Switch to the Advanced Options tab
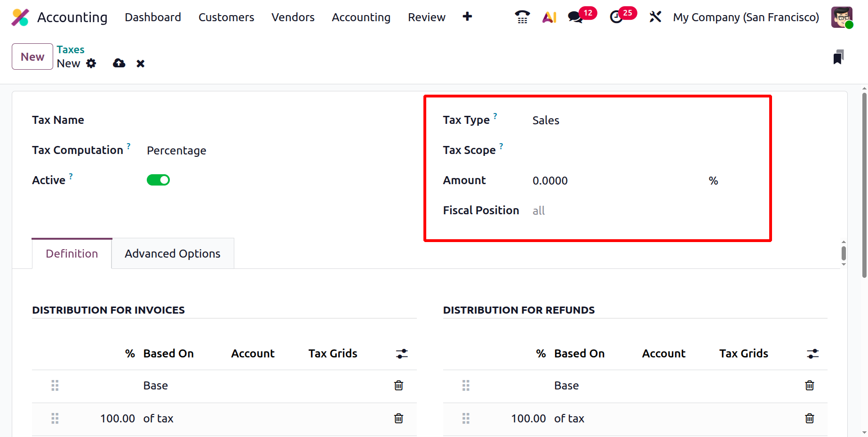Screen dimensions: 868x437 click(173, 254)
